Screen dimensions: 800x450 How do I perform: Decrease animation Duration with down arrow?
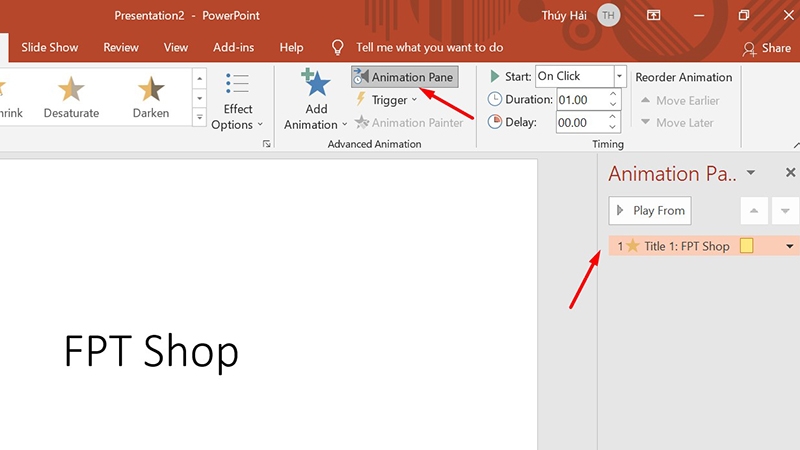(613, 105)
